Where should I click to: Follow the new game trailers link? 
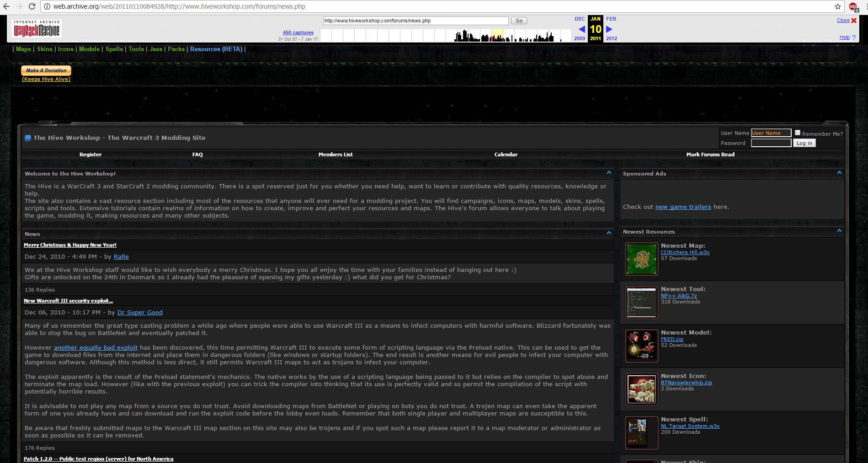(x=683, y=207)
